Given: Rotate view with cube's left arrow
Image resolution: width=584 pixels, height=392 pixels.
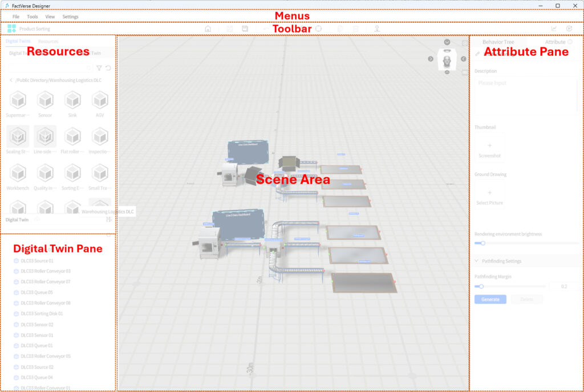Looking at the screenshot, I should tap(431, 59).
